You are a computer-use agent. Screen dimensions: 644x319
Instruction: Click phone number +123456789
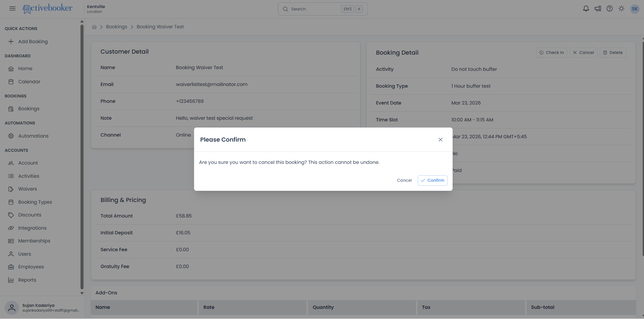point(190,101)
